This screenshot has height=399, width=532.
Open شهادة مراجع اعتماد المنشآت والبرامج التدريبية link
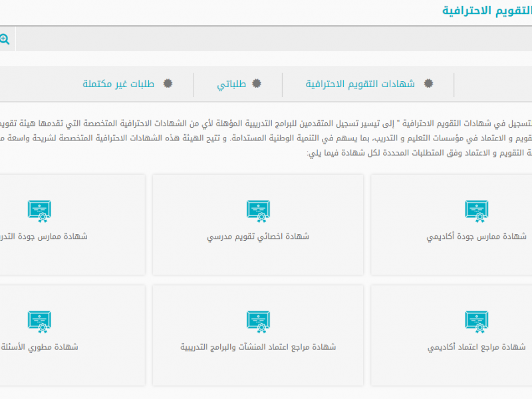click(258, 347)
